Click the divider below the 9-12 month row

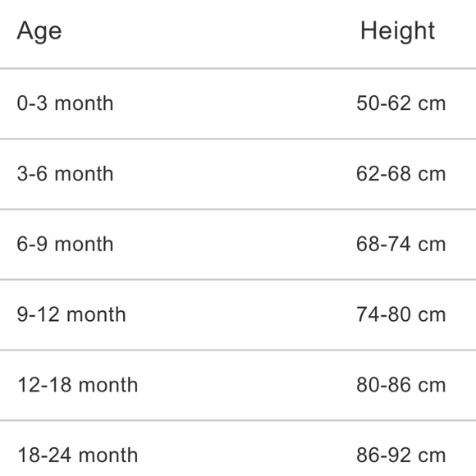(238, 350)
